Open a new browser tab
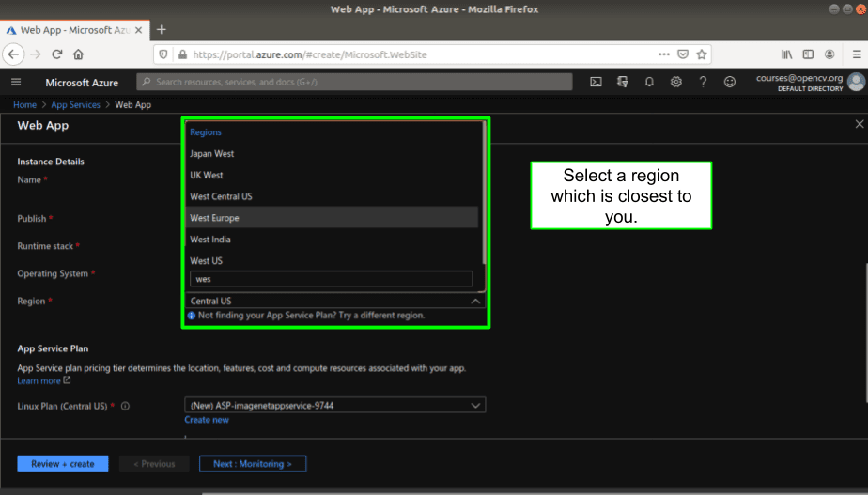The width and height of the screenshot is (868, 495). click(161, 30)
